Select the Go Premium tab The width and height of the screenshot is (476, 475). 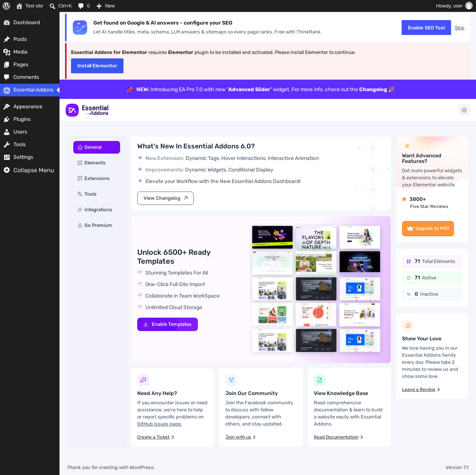(97, 225)
